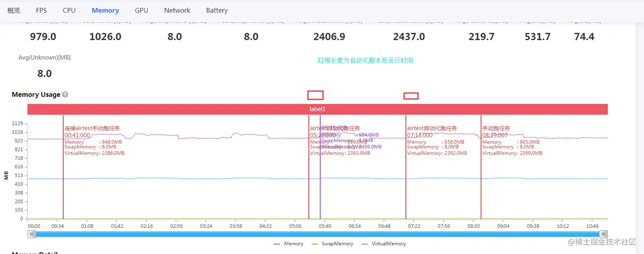Click the right range slider handle

604,234
